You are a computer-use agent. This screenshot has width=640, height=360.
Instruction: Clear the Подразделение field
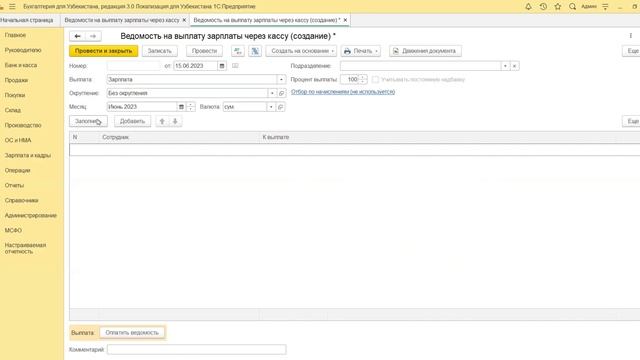515,66
